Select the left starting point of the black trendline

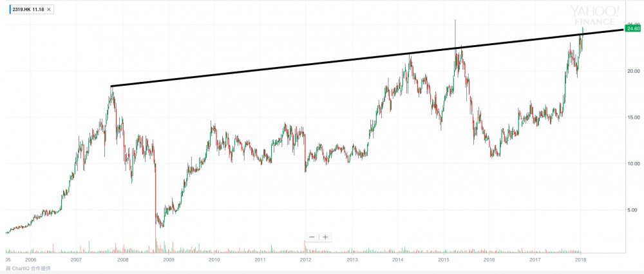pyautogui.click(x=111, y=86)
